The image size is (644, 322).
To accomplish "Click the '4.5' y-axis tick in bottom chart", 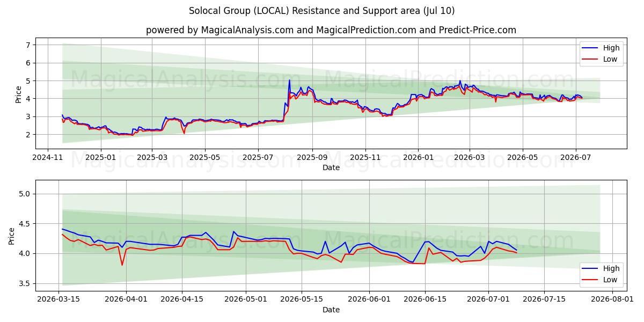I will pyautogui.click(x=26, y=224).
